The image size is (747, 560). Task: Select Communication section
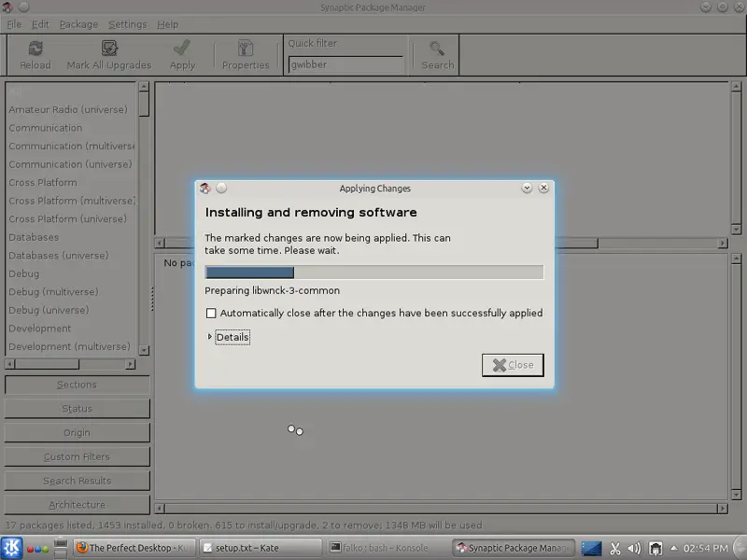click(x=72, y=128)
